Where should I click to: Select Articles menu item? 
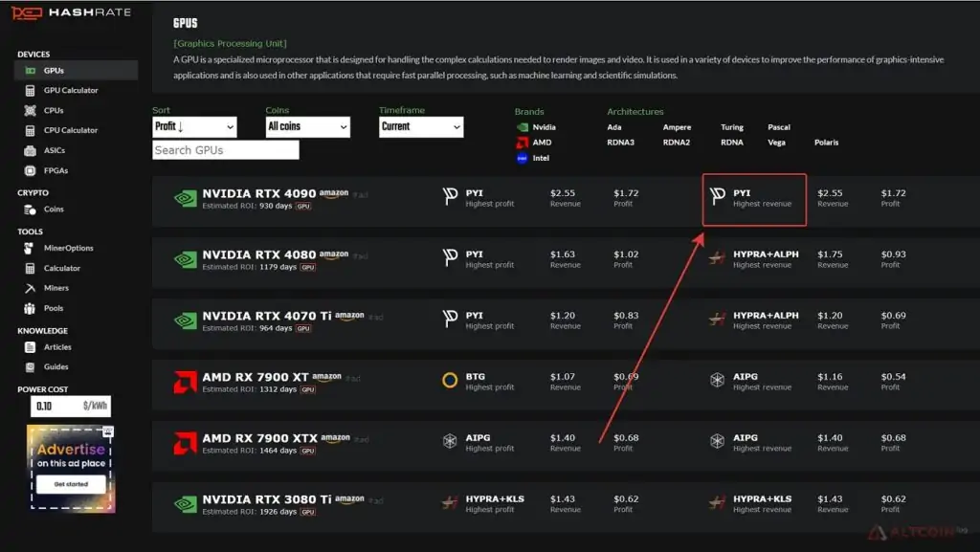click(x=57, y=347)
